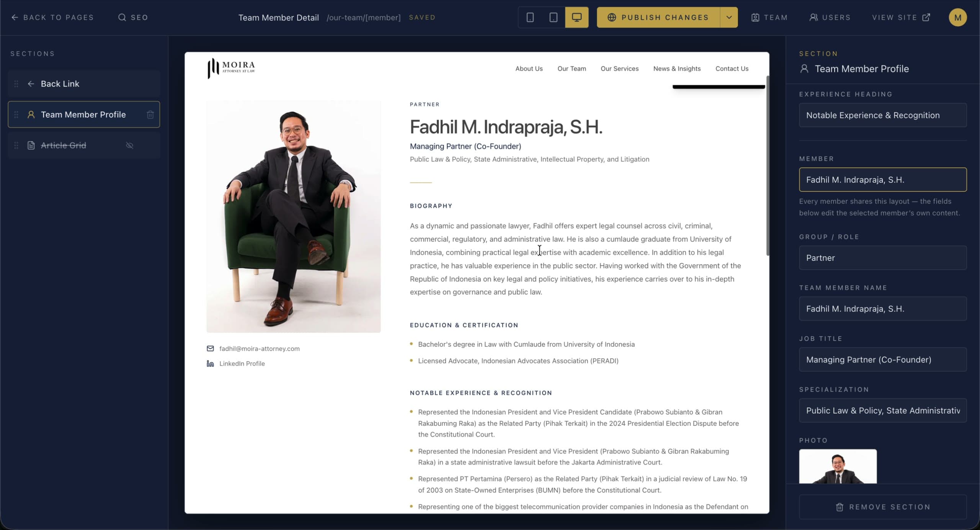This screenshot has width=980, height=530.
Task: Select the tablet preview icon
Action: pos(553,17)
